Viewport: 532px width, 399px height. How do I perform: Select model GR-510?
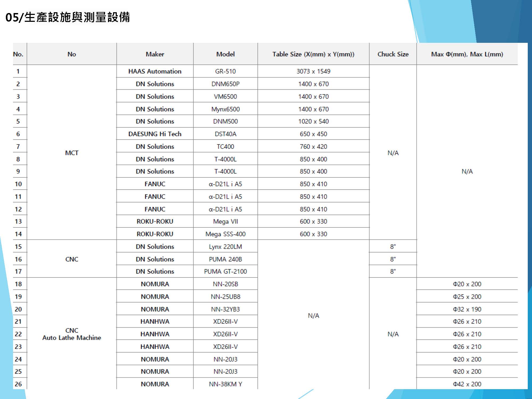point(225,71)
